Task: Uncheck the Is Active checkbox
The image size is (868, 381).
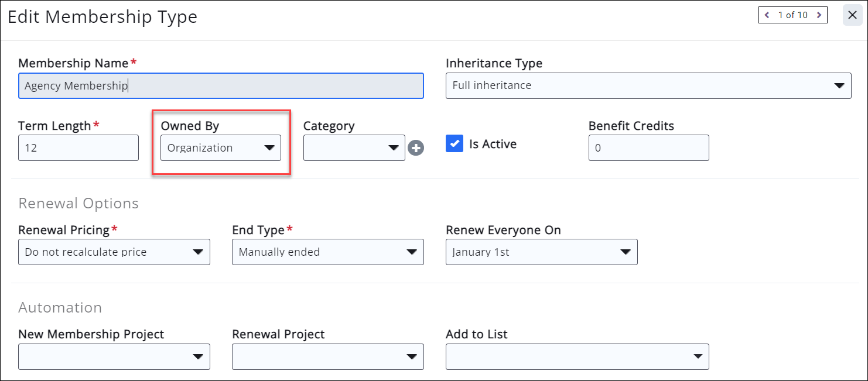Action: tap(454, 144)
